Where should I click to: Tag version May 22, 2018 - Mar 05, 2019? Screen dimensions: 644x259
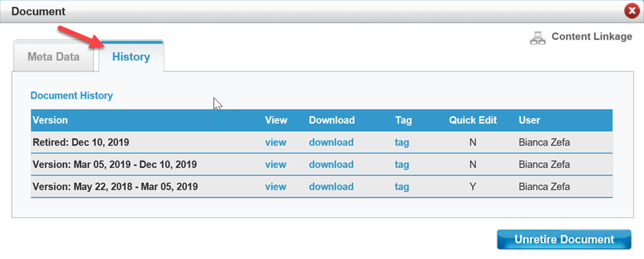click(x=402, y=187)
